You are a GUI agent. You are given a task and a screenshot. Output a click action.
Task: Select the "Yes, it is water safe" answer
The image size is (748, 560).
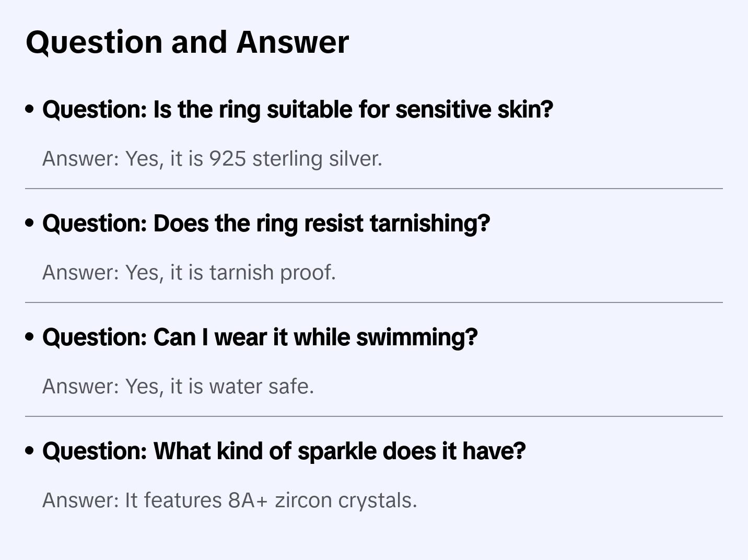click(x=178, y=387)
